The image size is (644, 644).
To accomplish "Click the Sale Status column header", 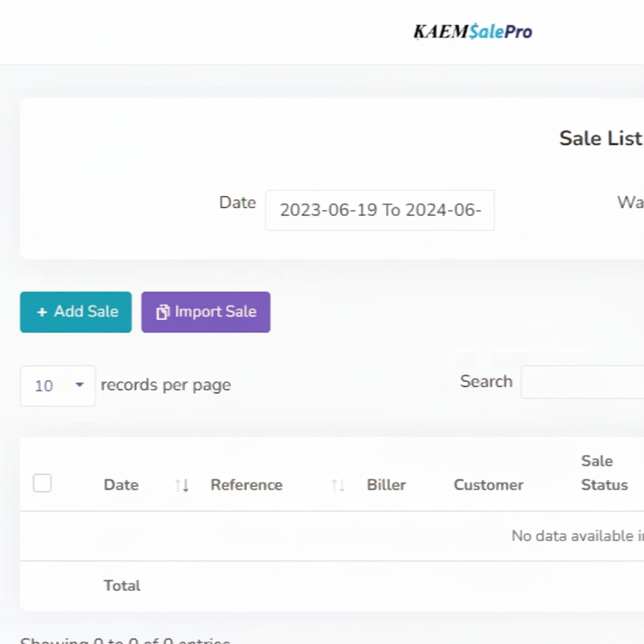I will pyautogui.click(x=604, y=473).
